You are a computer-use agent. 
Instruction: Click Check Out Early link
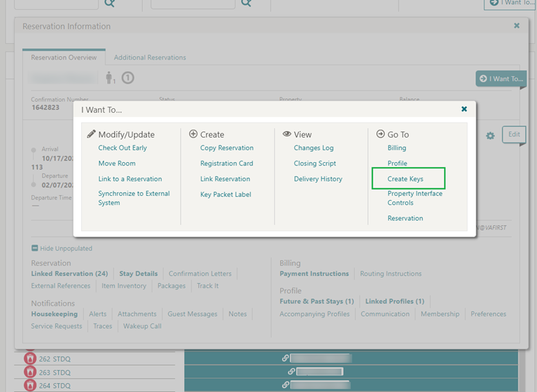point(122,148)
